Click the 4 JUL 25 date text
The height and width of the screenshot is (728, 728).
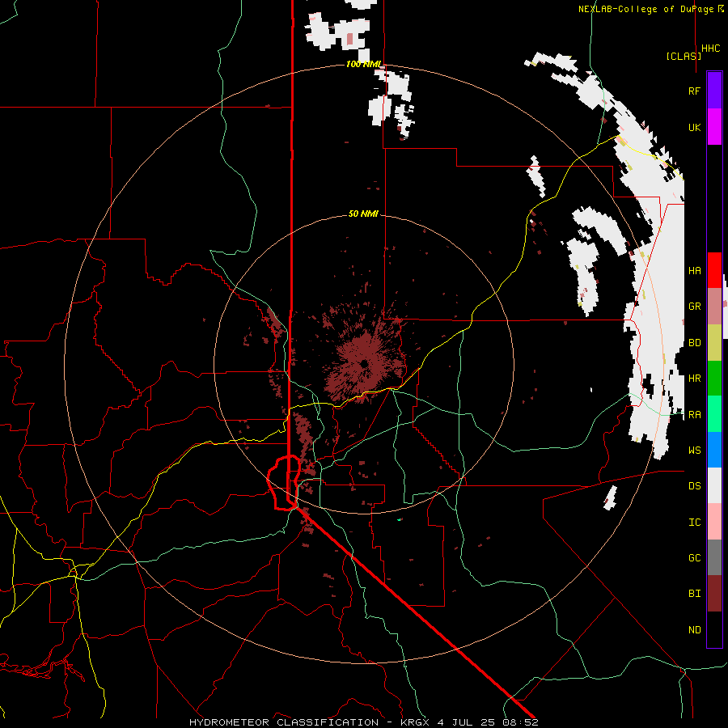(467, 722)
